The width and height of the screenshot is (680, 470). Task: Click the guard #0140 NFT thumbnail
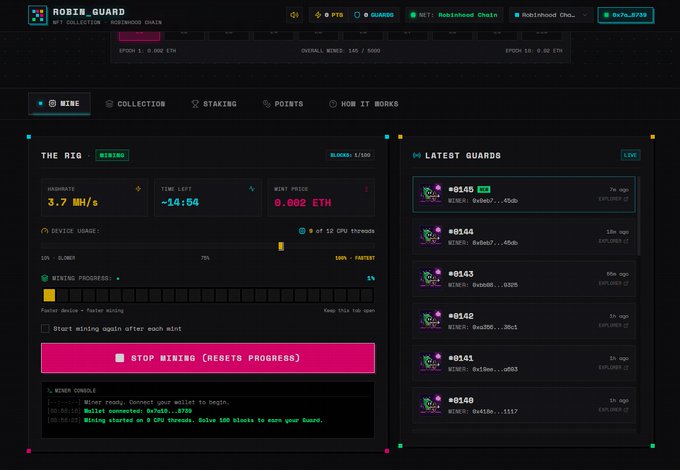pos(431,405)
